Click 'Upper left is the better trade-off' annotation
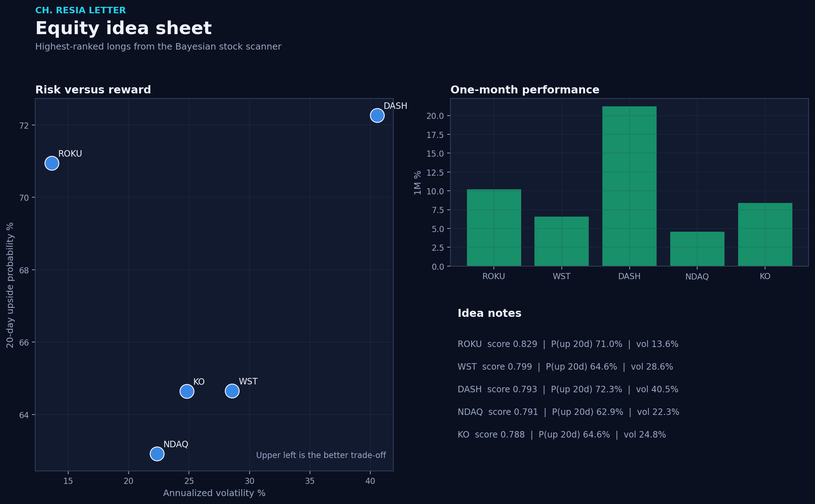The height and width of the screenshot is (504, 815). (321, 455)
